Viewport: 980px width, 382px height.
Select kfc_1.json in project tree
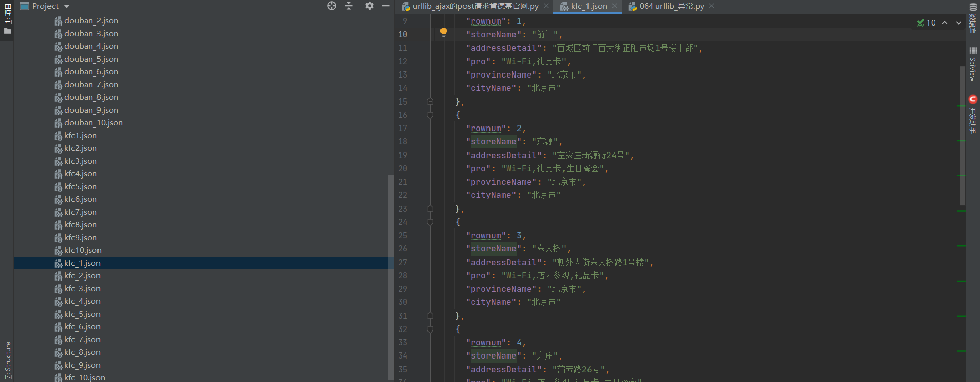click(x=82, y=263)
